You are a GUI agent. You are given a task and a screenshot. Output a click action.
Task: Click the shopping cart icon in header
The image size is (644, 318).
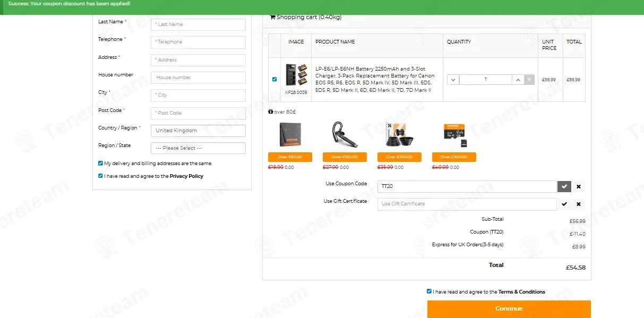pos(272,17)
